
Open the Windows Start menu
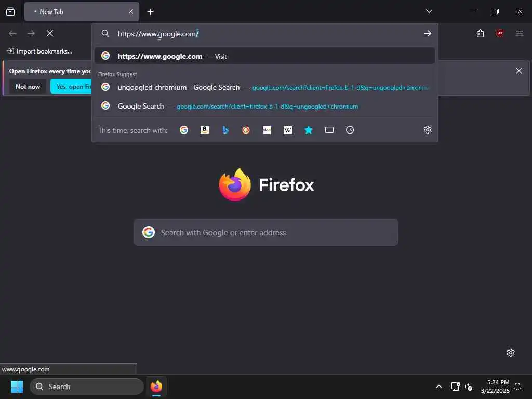point(17,387)
